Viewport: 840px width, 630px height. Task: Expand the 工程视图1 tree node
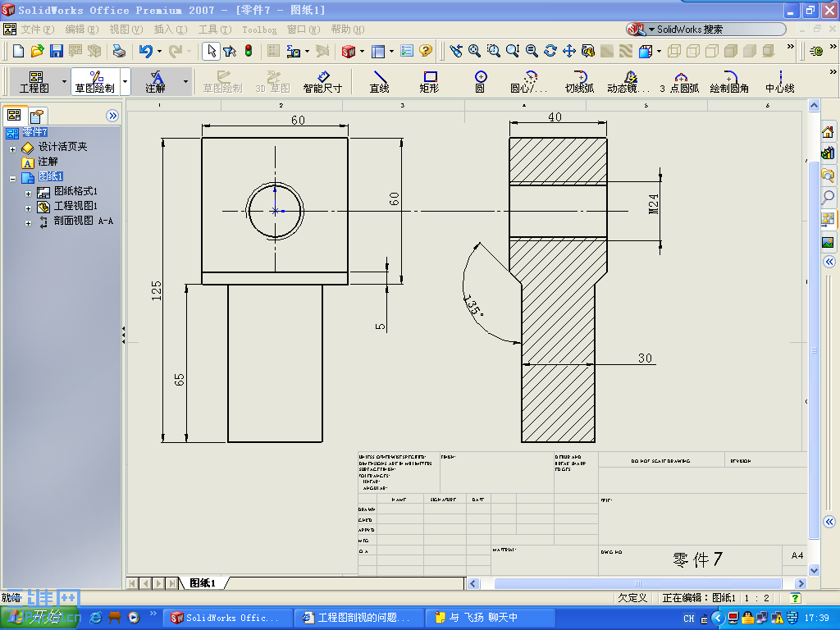tap(28, 206)
